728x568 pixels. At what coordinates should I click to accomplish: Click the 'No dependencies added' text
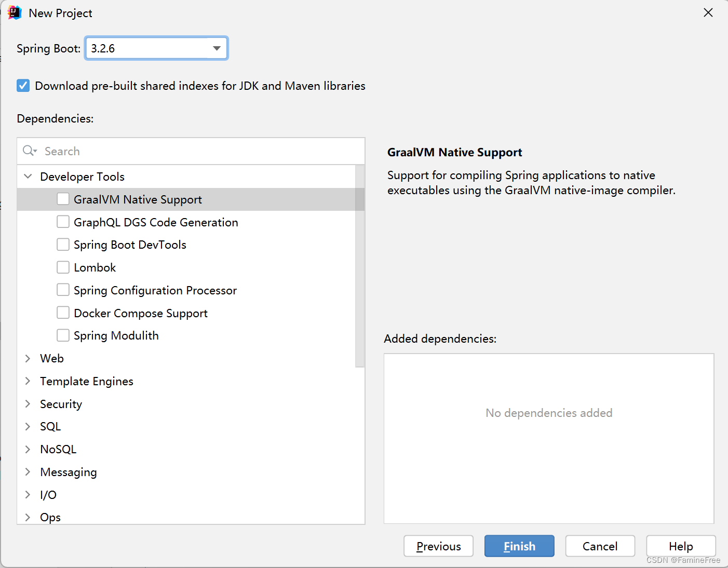pos(549,413)
